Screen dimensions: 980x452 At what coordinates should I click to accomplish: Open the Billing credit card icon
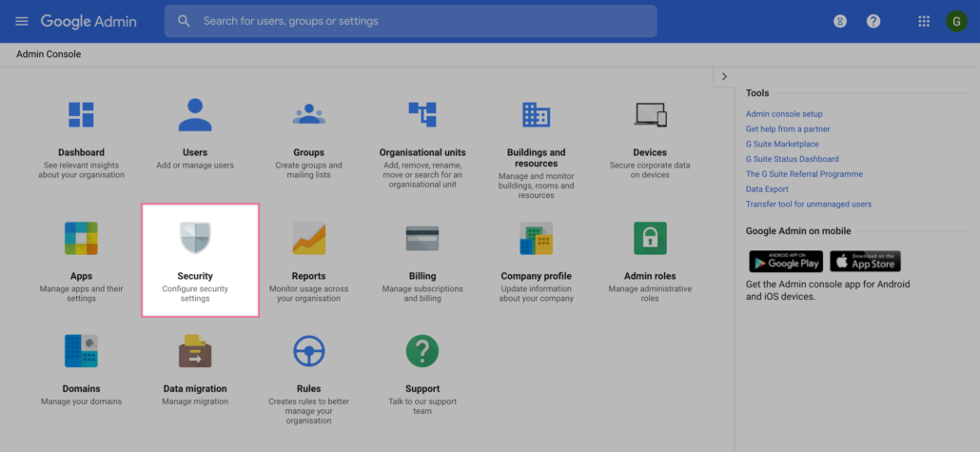pos(422,238)
